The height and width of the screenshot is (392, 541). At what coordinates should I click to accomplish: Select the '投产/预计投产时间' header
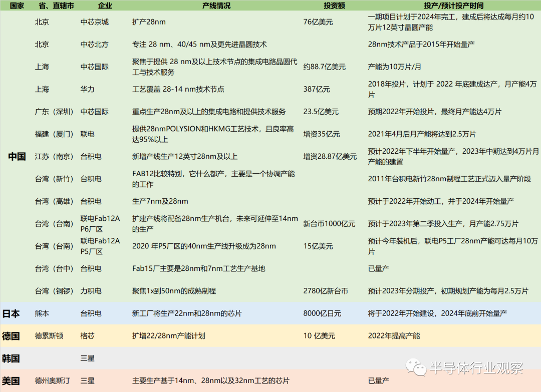tap(453, 6)
